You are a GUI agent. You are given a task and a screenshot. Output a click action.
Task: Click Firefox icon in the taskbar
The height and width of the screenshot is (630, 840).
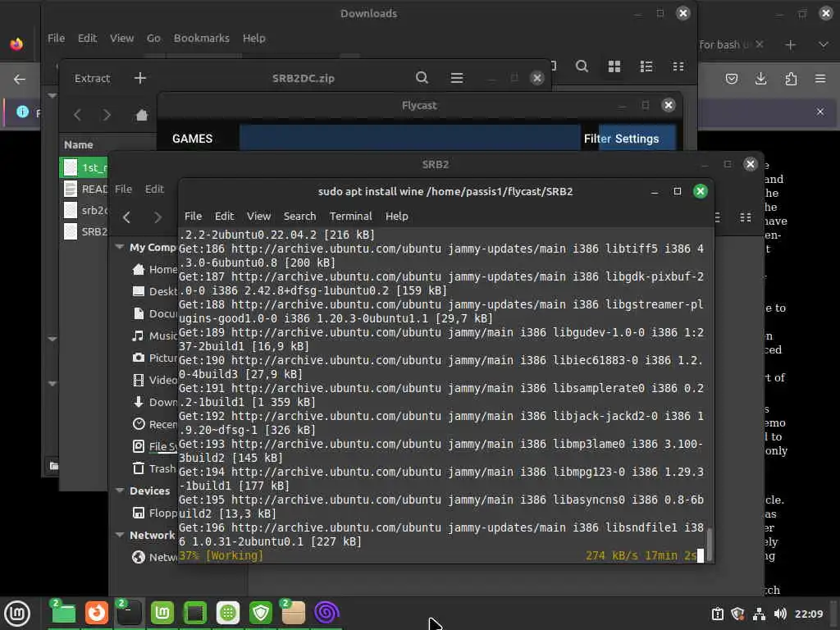click(97, 612)
